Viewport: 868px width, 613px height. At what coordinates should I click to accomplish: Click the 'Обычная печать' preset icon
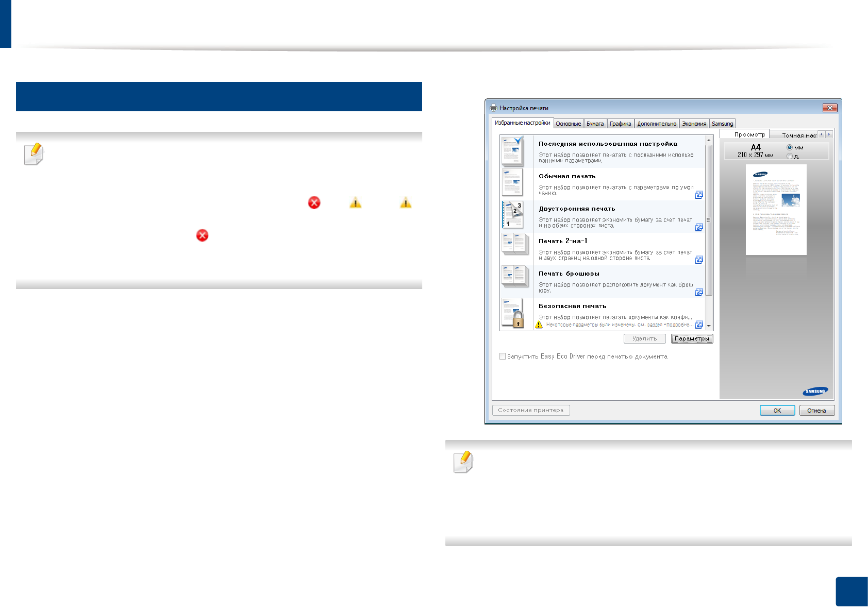tap(512, 182)
